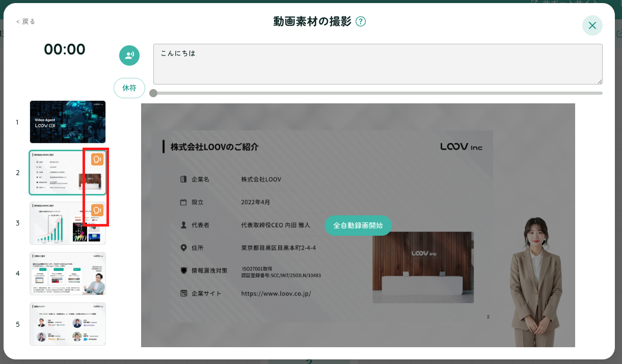
Task: Click the resize grip of narration text box
Action: pyautogui.click(x=600, y=81)
